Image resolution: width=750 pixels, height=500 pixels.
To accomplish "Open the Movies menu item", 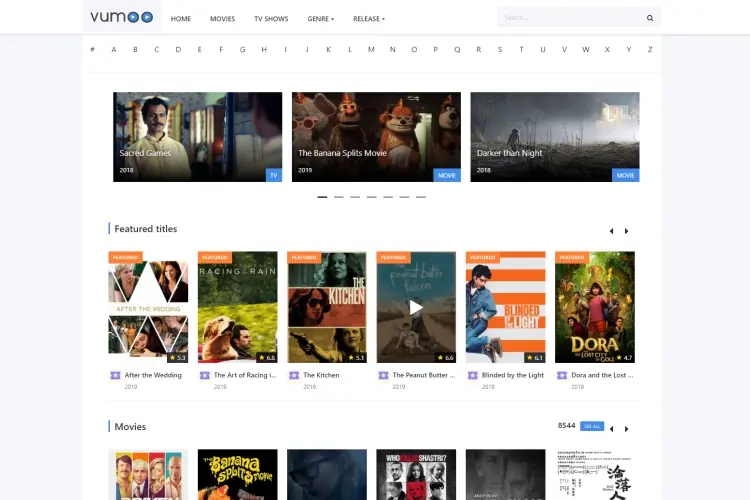I will [222, 19].
